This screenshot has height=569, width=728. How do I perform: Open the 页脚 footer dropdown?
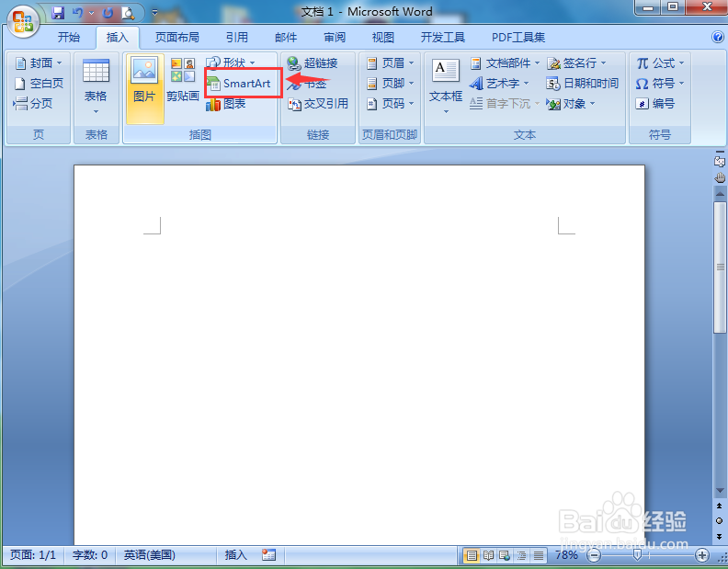coord(390,83)
